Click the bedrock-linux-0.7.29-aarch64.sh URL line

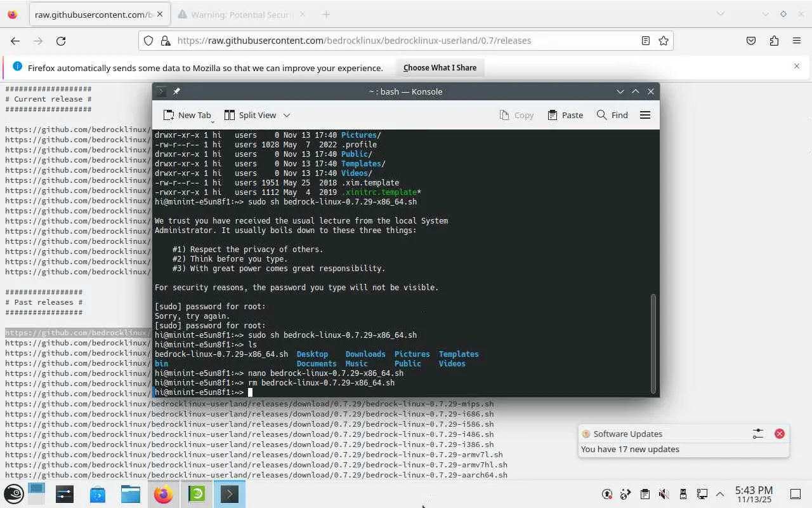click(x=256, y=475)
